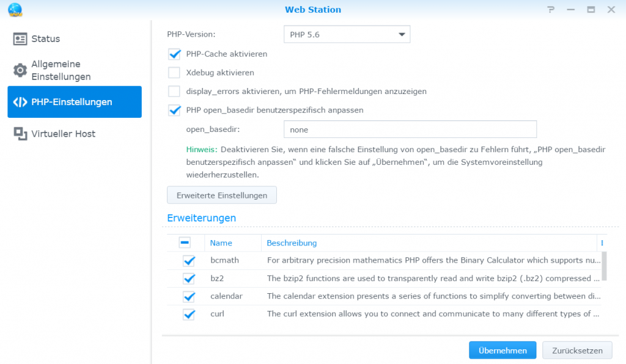The width and height of the screenshot is (626, 364).
Task: Select the Allgemeine Einstellungen gear icon
Action: (x=21, y=70)
